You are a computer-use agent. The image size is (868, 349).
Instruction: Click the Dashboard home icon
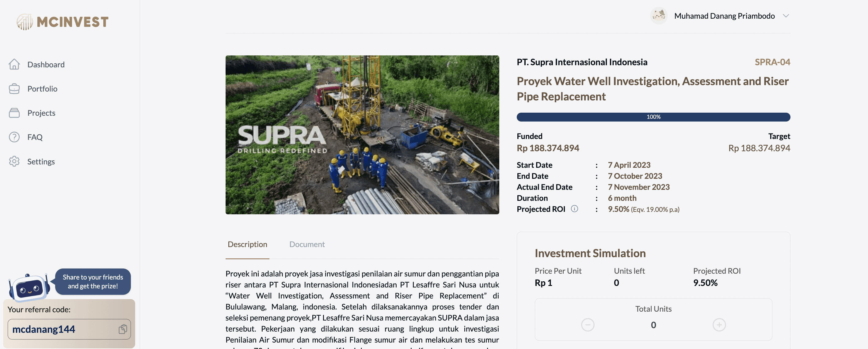click(14, 64)
